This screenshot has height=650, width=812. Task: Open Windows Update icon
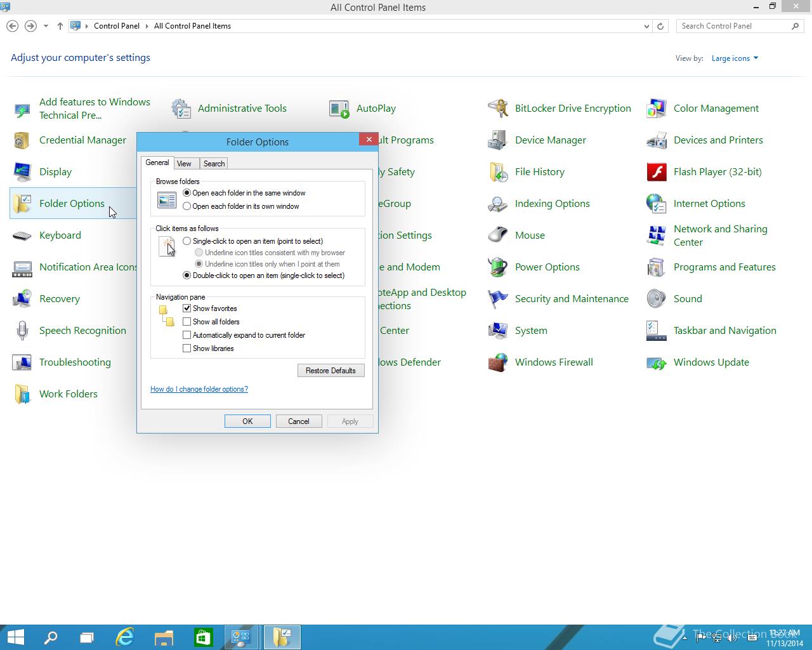tap(657, 362)
